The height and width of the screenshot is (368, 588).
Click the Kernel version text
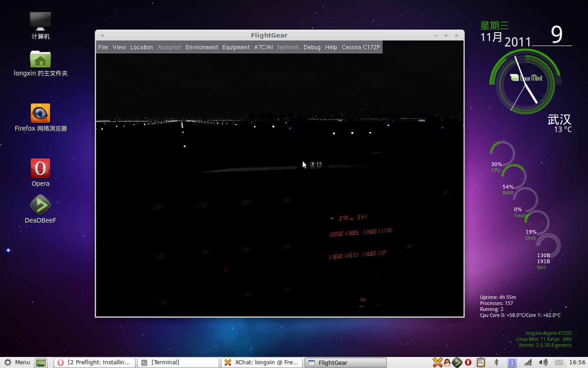coord(545,345)
